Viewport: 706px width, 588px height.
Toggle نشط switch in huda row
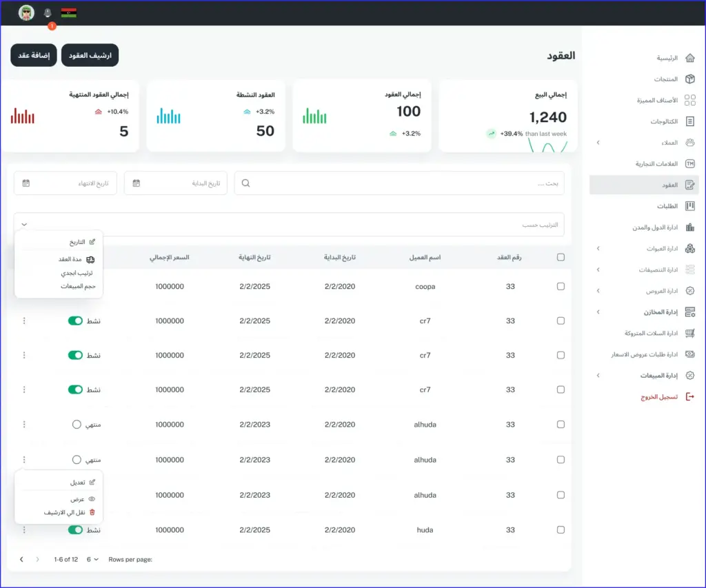click(75, 530)
